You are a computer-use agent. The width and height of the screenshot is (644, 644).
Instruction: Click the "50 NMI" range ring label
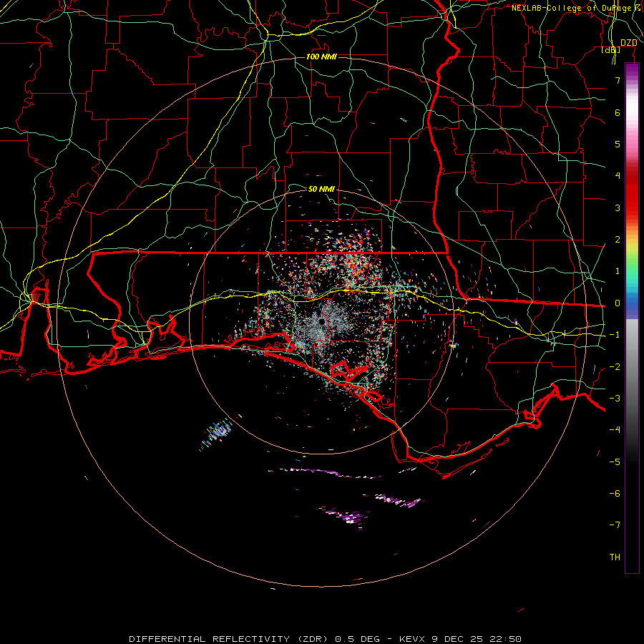point(321,189)
